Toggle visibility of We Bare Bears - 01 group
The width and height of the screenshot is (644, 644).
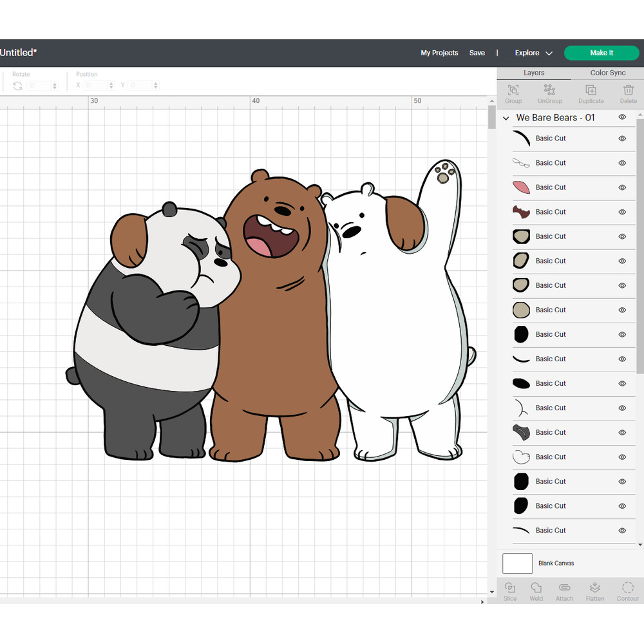[x=622, y=117]
